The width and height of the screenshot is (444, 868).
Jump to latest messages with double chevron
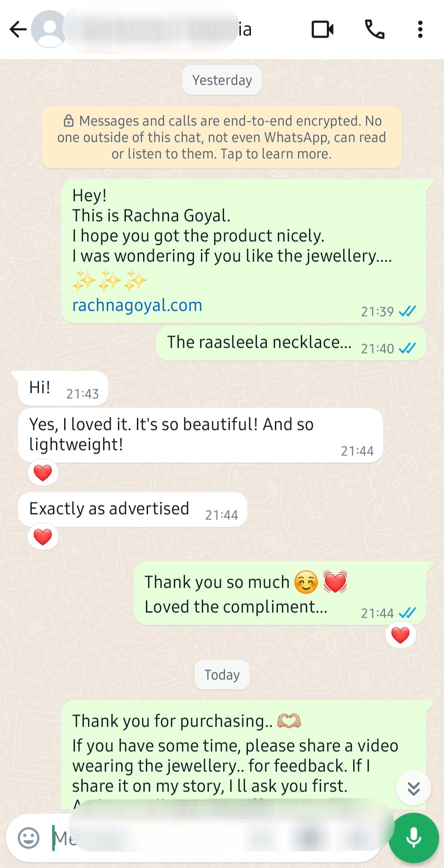(413, 788)
